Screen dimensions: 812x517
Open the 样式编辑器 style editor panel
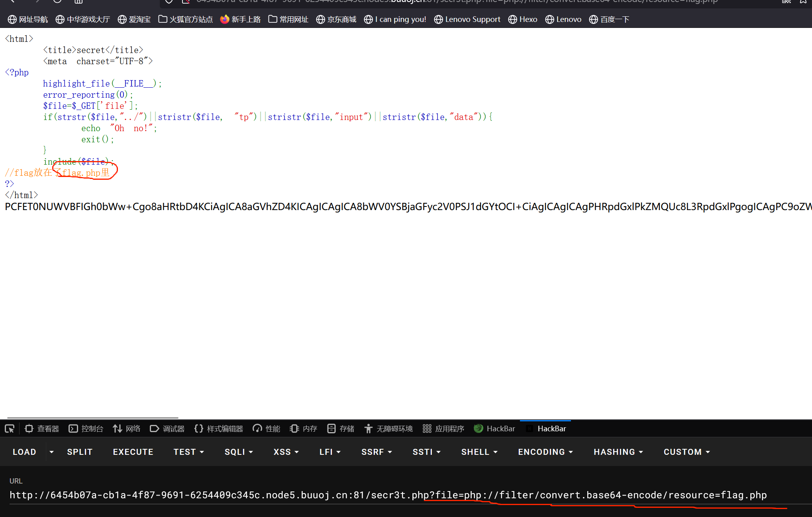pos(219,429)
